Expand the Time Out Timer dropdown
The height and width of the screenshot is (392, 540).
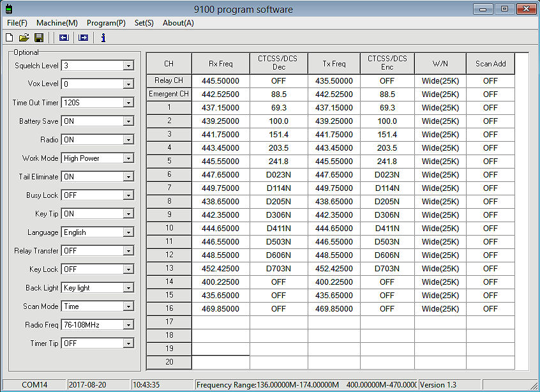click(128, 103)
